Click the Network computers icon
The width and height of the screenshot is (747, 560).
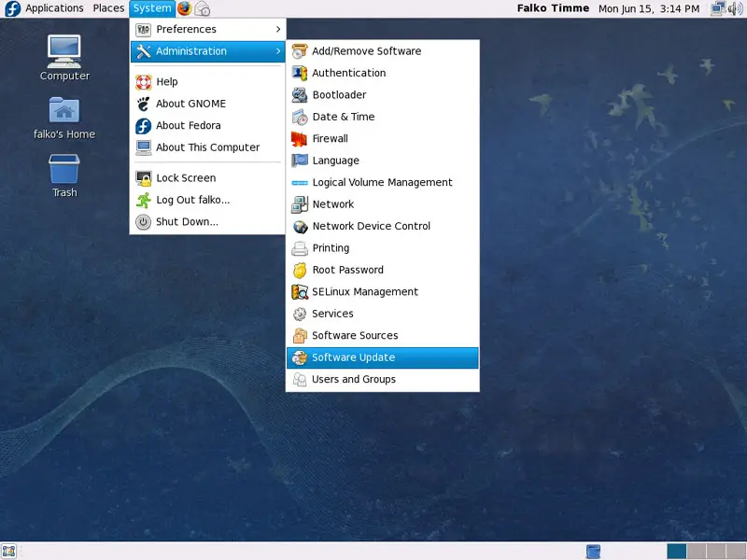[x=300, y=204]
